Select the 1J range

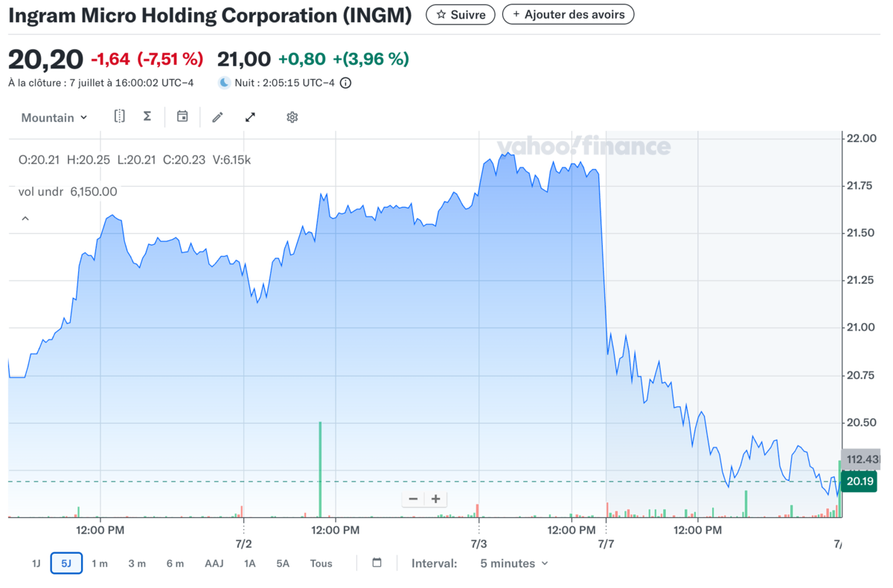(36, 563)
